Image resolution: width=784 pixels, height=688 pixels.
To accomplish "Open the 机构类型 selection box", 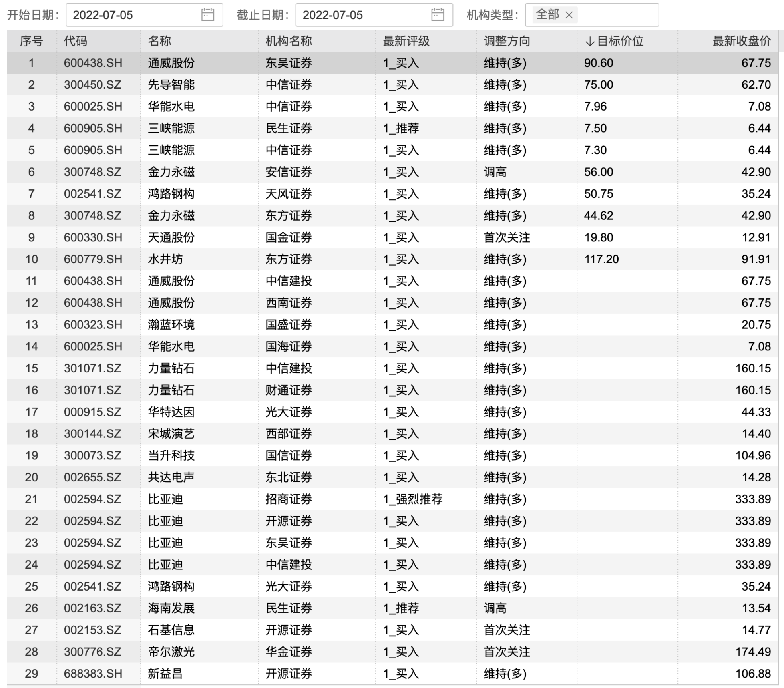I will point(592,15).
